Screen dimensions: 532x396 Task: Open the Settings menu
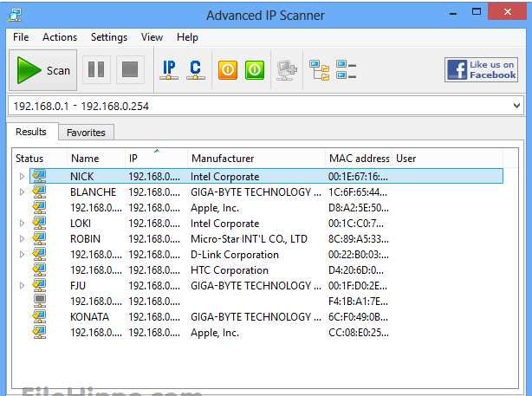pos(109,37)
